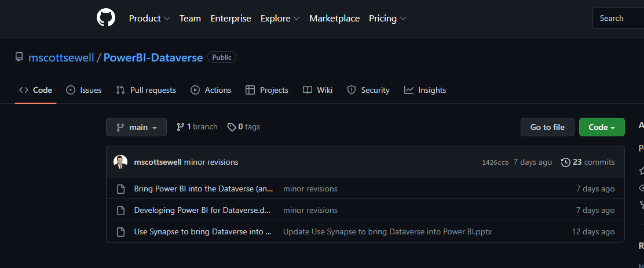Click the file icon for Use Synapse
644x268 pixels.
[x=121, y=231]
